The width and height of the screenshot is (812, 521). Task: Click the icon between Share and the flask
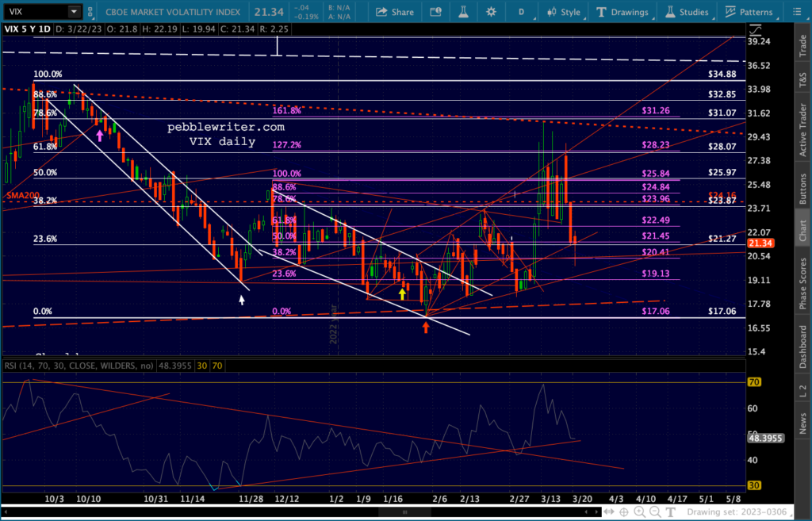[x=435, y=12]
